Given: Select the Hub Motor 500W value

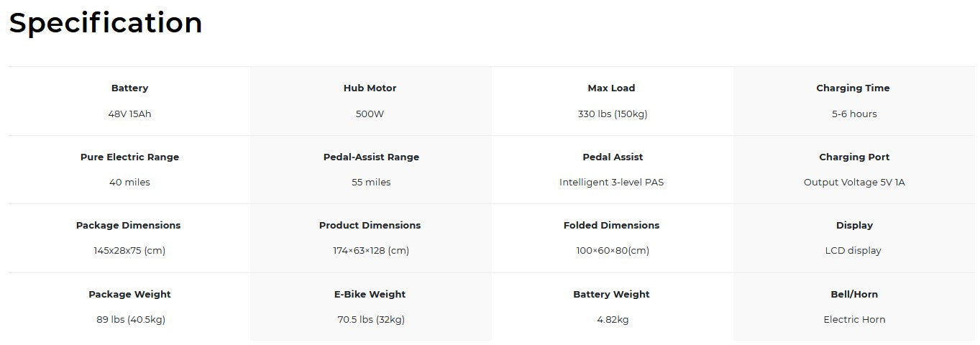Looking at the screenshot, I should (x=370, y=114).
